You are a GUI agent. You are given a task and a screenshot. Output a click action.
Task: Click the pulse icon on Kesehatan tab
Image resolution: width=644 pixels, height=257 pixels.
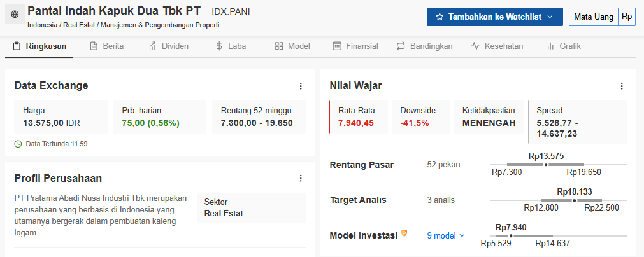[475, 46]
